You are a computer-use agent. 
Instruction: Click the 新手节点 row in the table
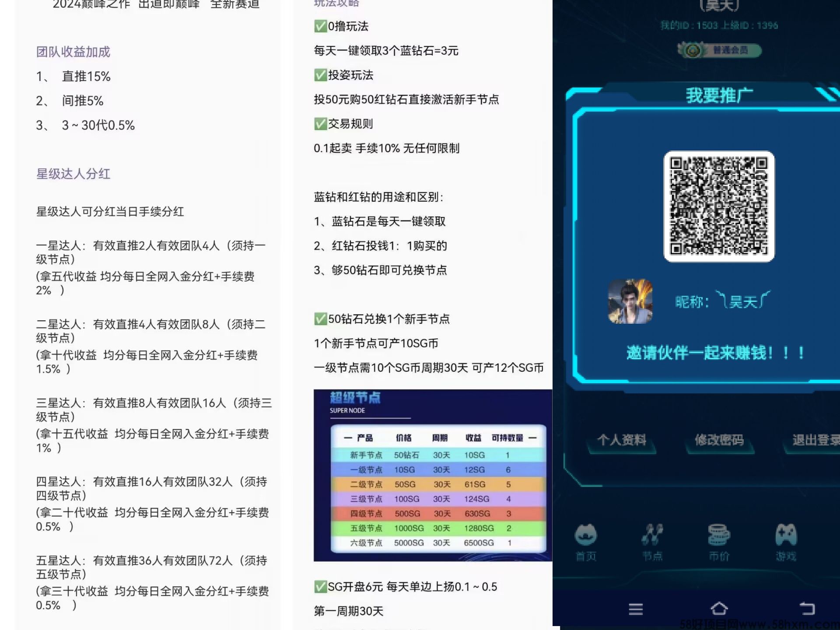click(x=439, y=455)
